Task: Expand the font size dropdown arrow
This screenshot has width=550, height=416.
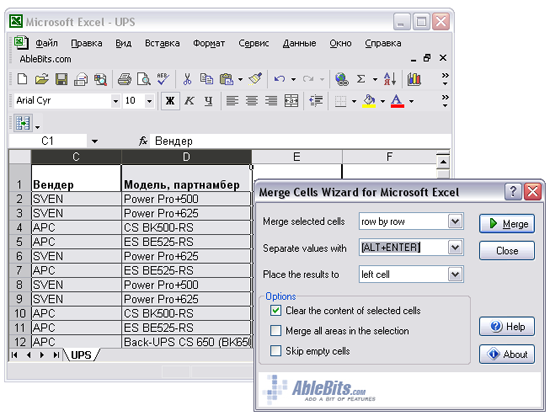Action: tap(149, 101)
